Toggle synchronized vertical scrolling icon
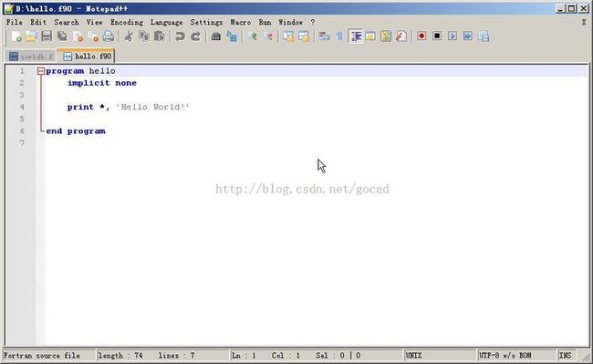 point(288,36)
